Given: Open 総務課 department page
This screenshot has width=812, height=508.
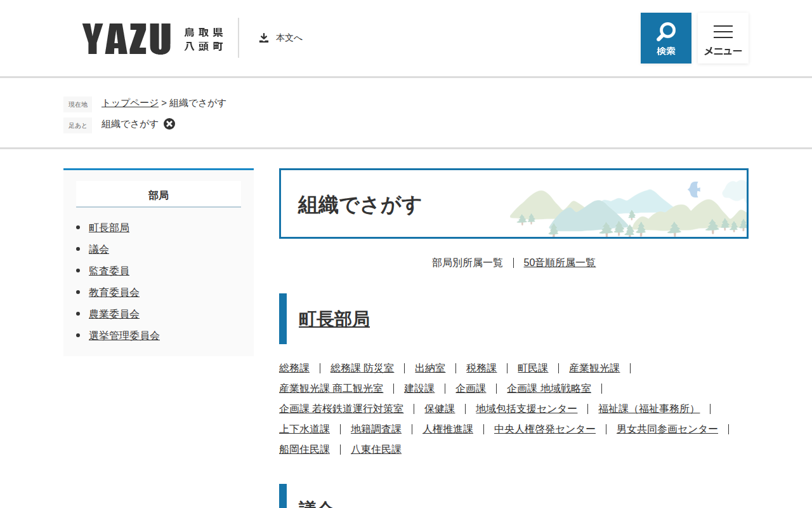Looking at the screenshot, I should [x=294, y=368].
